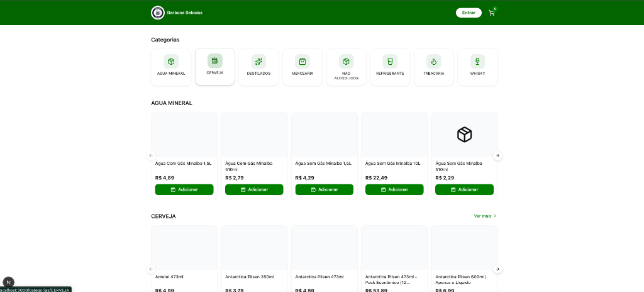Open the shopping cart icon
The width and height of the screenshot is (644, 292).
[x=492, y=13]
